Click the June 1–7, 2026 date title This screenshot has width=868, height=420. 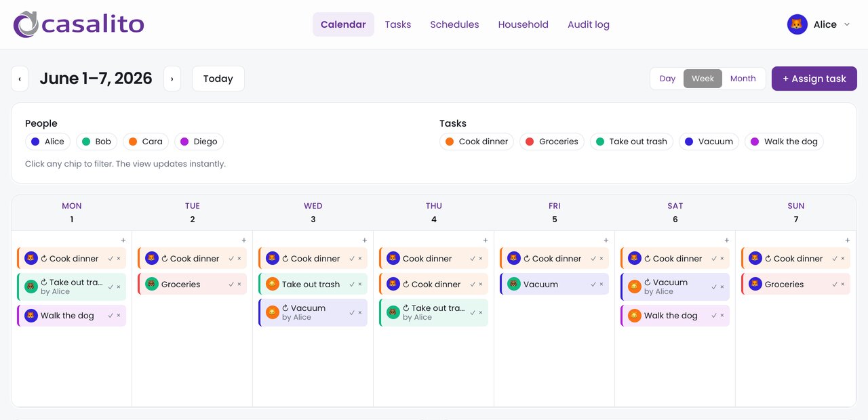point(96,79)
